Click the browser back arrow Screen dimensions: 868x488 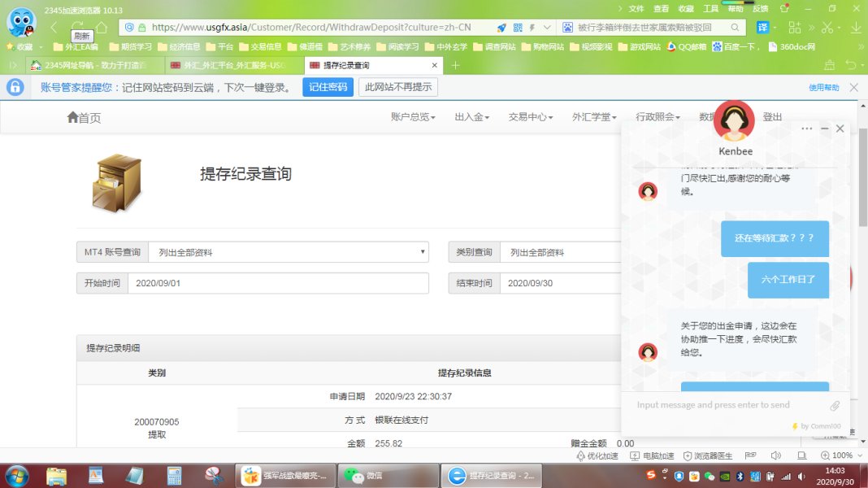[x=54, y=28]
